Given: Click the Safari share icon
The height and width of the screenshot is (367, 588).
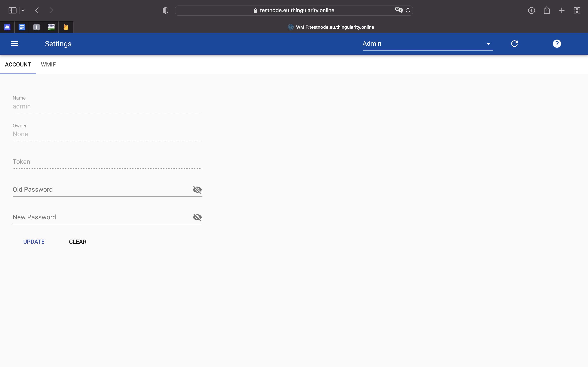Looking at the screenshot, I should (547, 10).
